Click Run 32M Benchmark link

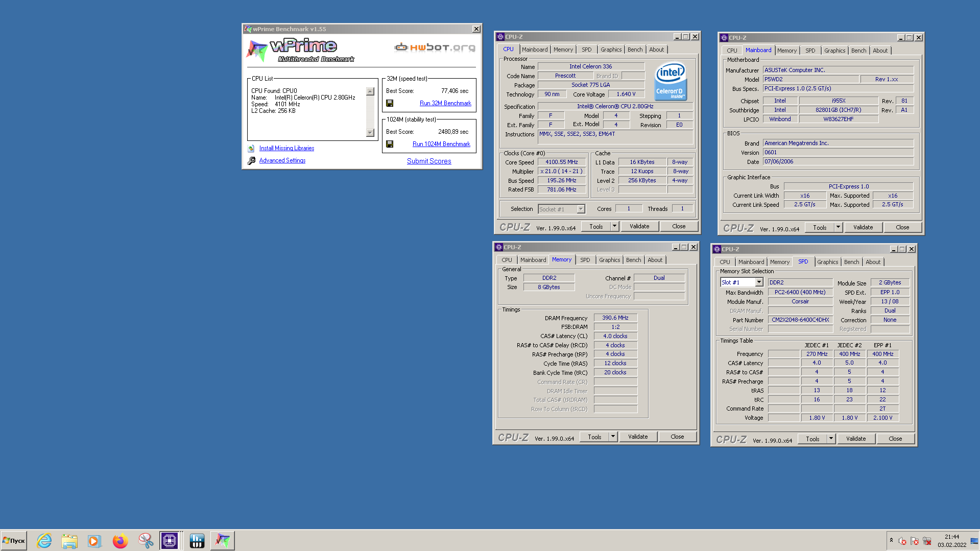click(445, 103)
